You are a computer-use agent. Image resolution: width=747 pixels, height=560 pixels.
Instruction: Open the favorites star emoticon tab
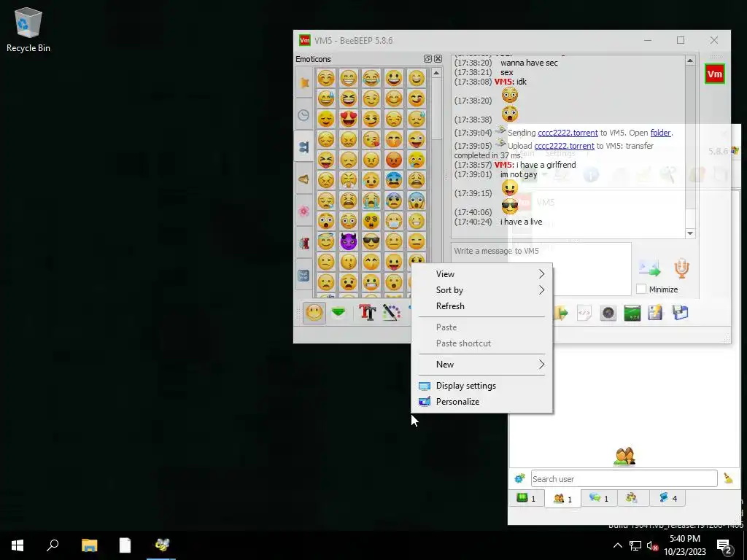[x=304, y=82]
